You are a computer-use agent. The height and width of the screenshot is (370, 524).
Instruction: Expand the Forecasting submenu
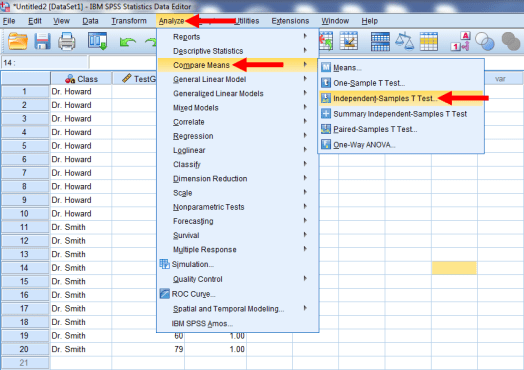(x=237, y=221)
